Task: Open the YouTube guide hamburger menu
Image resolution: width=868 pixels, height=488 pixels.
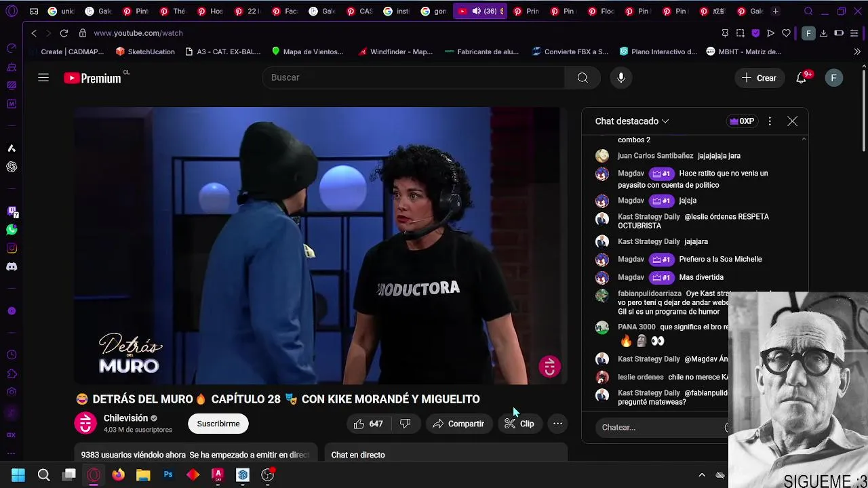Action: 43,78
